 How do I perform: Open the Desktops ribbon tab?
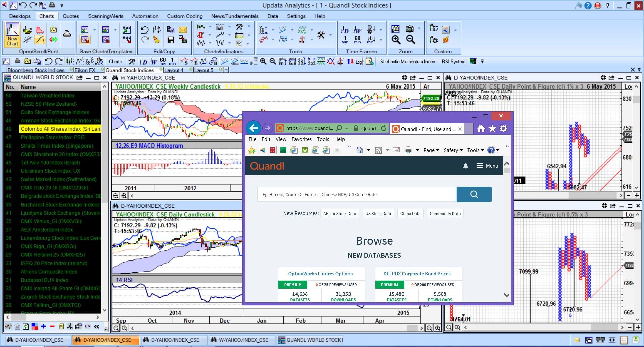20,16
